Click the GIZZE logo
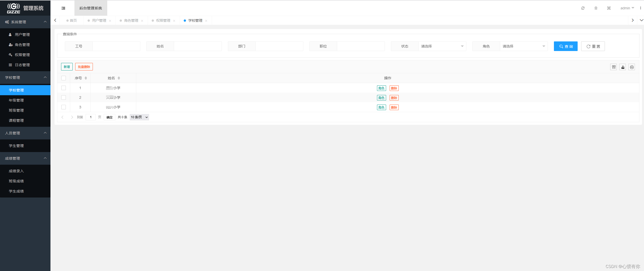The image size is (644, 271). [14, 8]
